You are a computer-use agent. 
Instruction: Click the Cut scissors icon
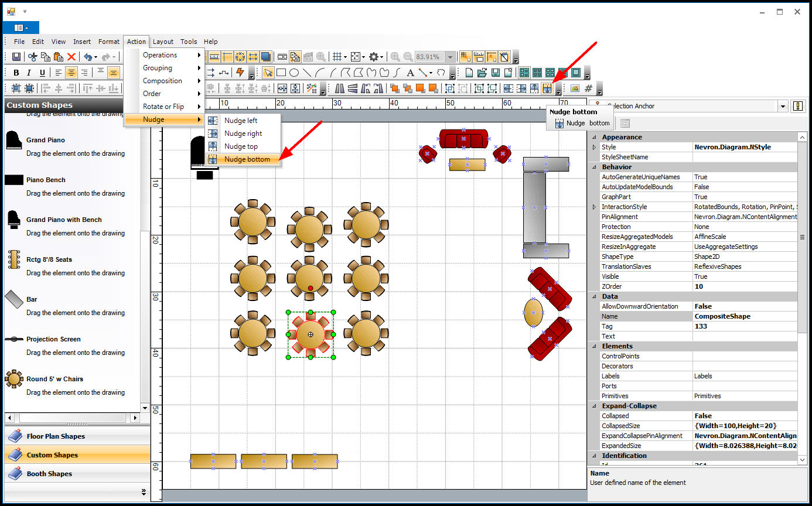click(x=33, y=57)
